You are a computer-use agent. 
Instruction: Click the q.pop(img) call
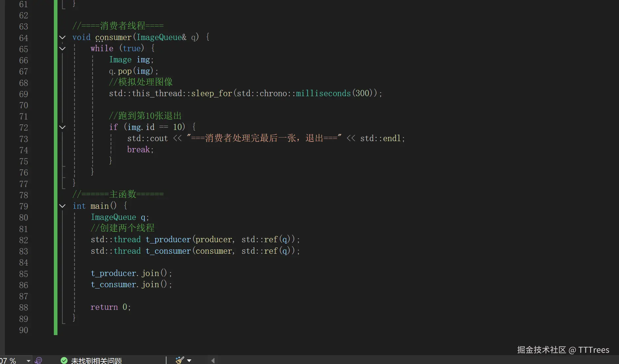[x=134, y=71]
